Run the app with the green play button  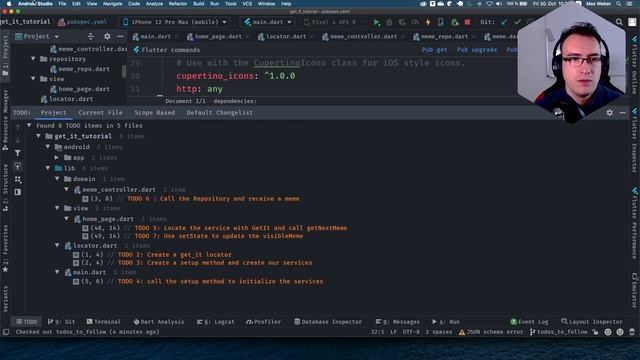[x=377, y=22]
